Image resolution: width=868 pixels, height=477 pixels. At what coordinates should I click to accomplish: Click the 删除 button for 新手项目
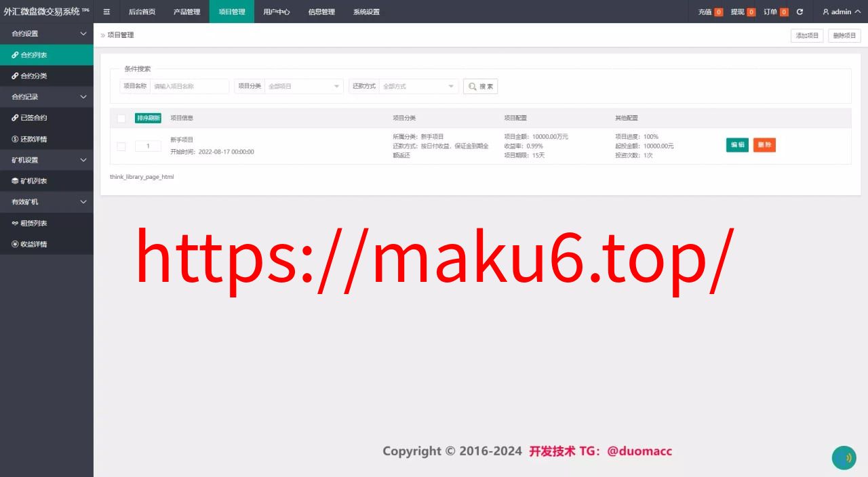click(x=764, y=145)
